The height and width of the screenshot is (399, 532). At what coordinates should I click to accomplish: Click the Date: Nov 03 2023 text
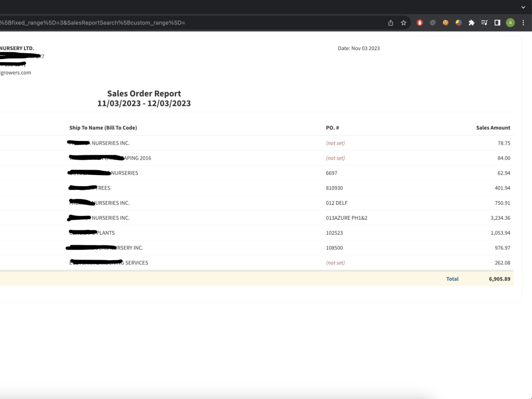coord(359,48)
